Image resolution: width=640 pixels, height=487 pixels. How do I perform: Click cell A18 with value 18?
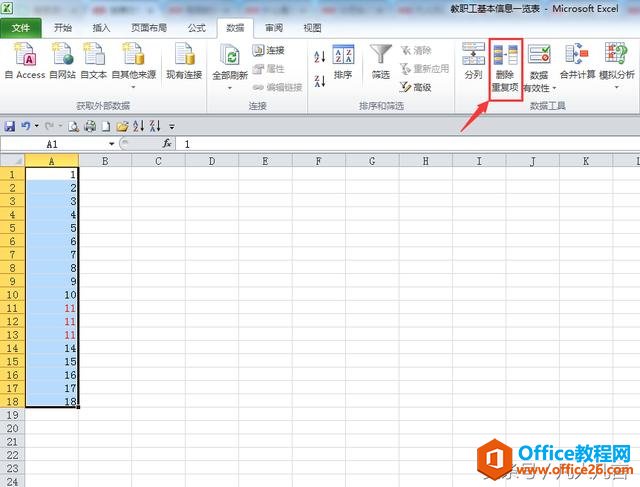[51, 401]
